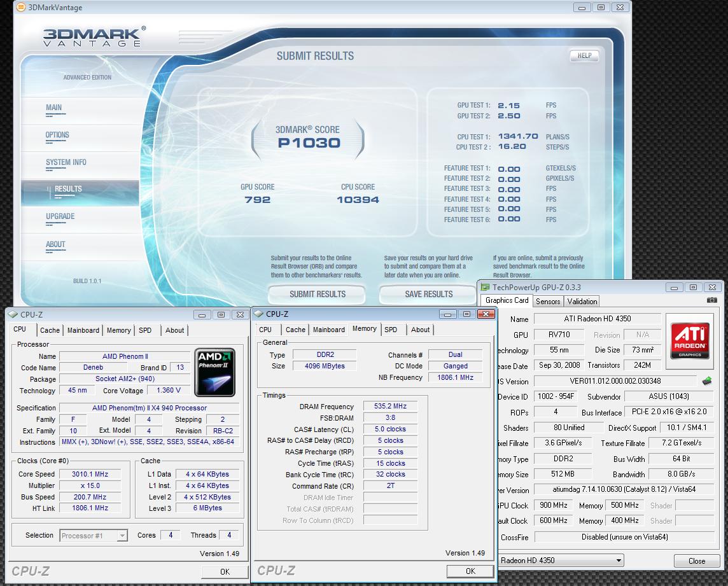This screenshot has width=728, height=586.
Task: Click the GPU-Z Name field ATI Radeon HD 4350
Action: [x=598, y=319]
